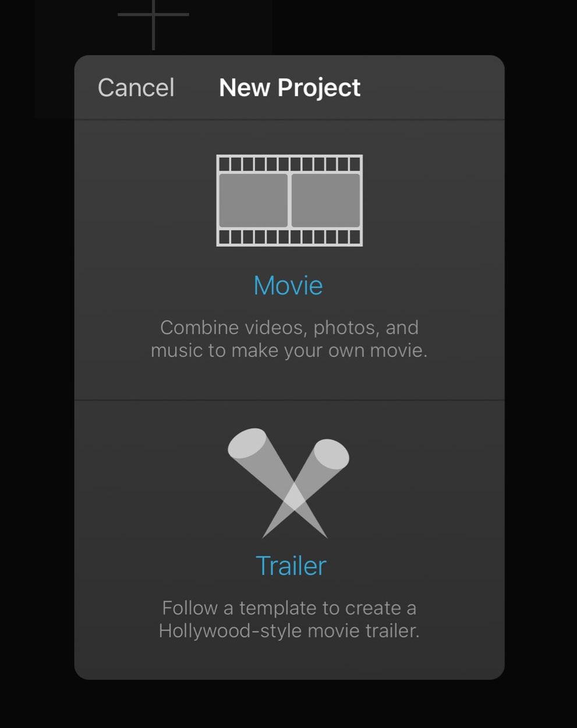Open the Trailer link
The width and height of the screenshot is (577, 728).
pyautogui.click(x=291, y=565)
